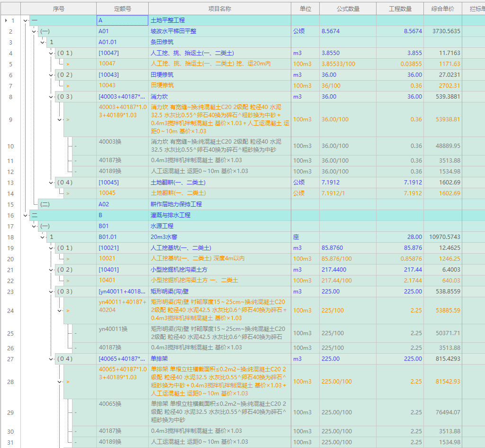Click the 项目名称 column header
Screen dimensions: 485x448
pyautogui.click(x=220, y=9)
